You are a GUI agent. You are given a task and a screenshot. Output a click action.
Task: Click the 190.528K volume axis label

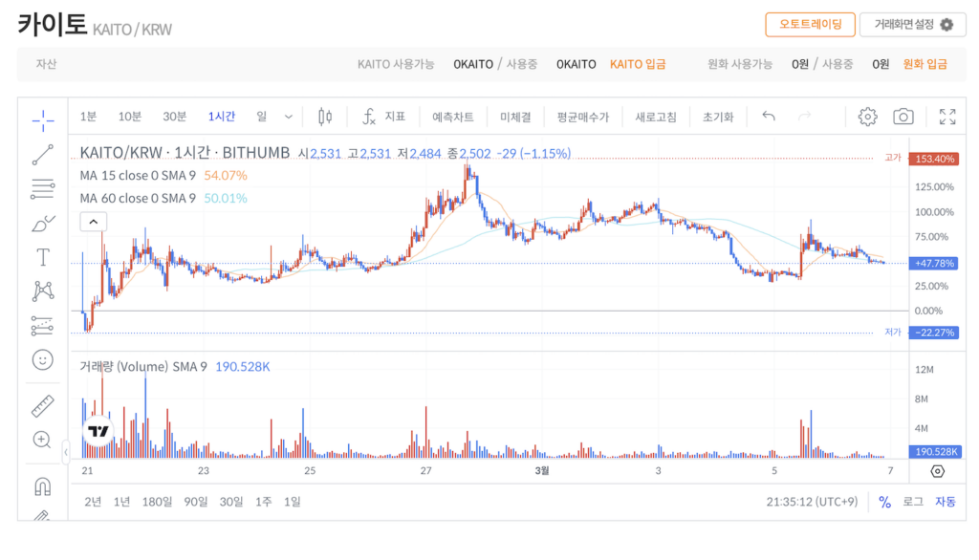click(x=935, y=451)
